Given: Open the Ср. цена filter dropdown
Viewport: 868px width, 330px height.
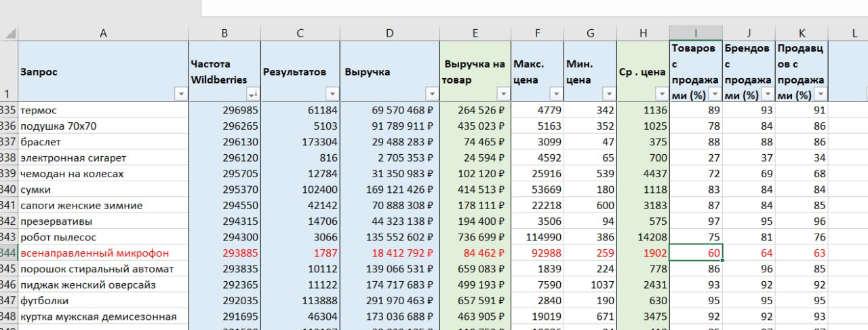Looking at the screenshot, I should click(x=661, y=94).
